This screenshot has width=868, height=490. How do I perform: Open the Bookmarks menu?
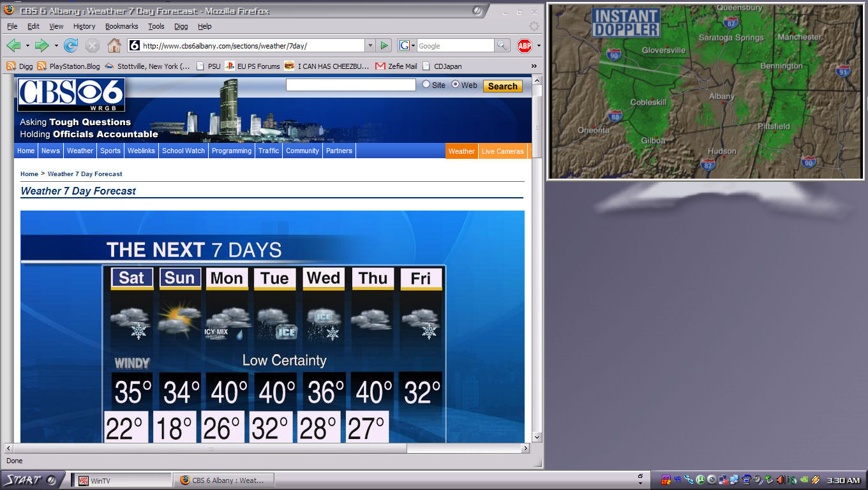[x=121, y=26]
